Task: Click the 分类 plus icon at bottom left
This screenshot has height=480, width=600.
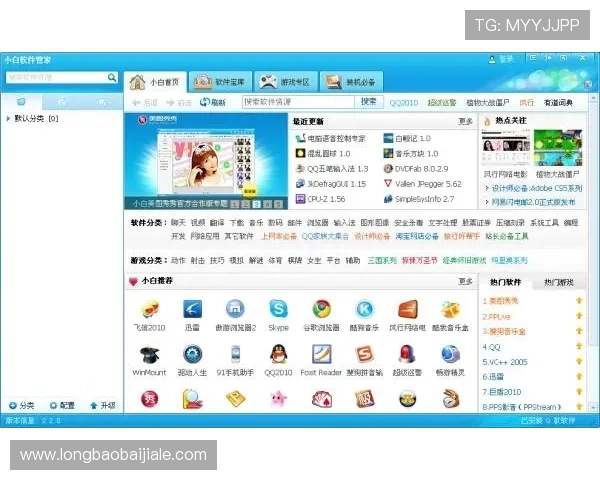Action: point(13,405)
